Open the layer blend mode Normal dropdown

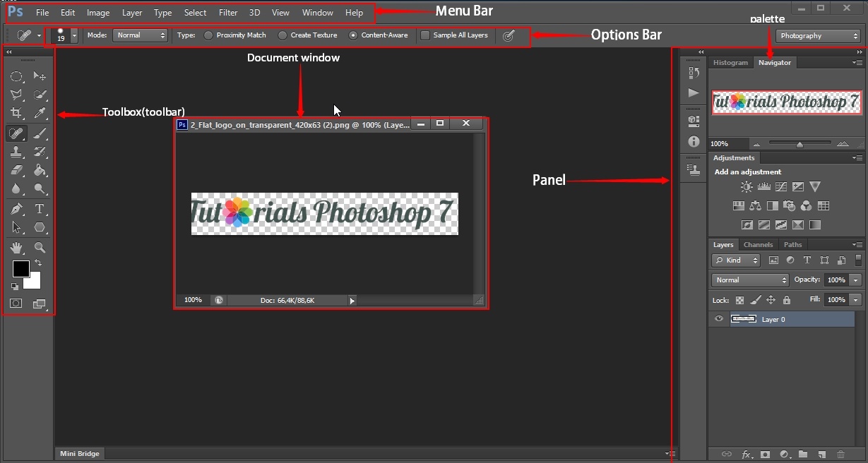pos(750,280)
